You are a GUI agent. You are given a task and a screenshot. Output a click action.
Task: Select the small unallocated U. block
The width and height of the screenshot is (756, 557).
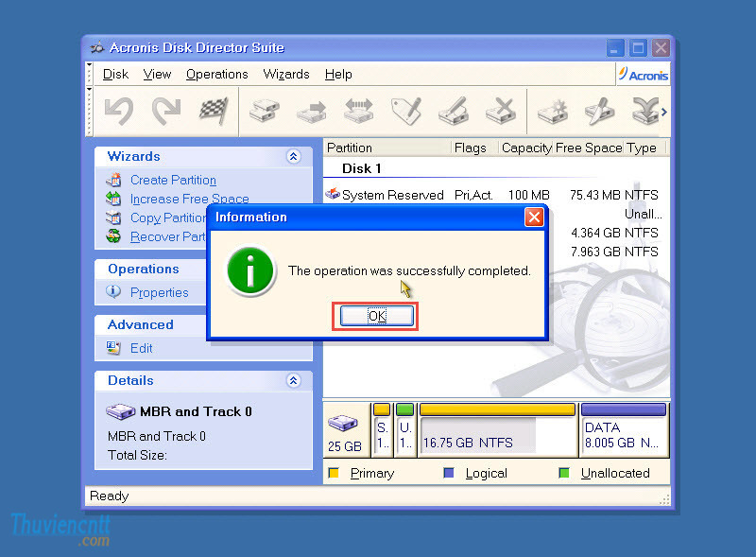click(405, 429)
